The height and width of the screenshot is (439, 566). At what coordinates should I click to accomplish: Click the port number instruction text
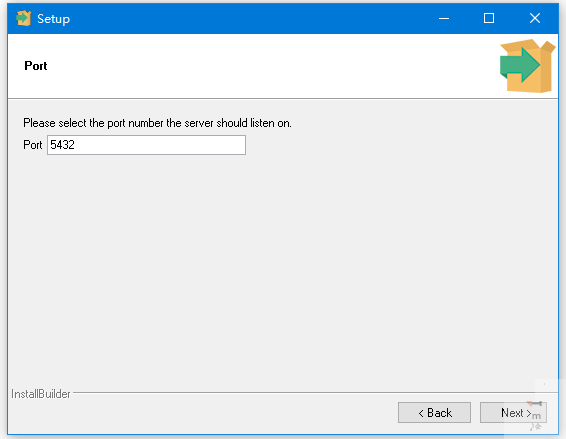click(157, 123)
